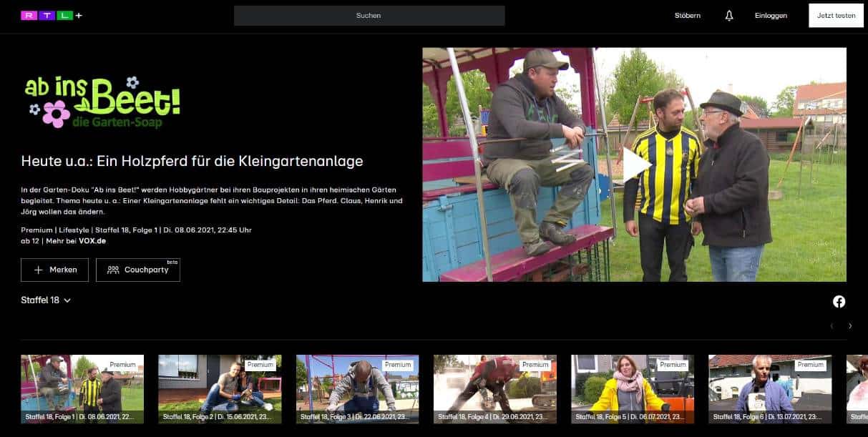Add the show with the Merken button
This screenshot has height=437, width=868.
(x=55, y=270)
